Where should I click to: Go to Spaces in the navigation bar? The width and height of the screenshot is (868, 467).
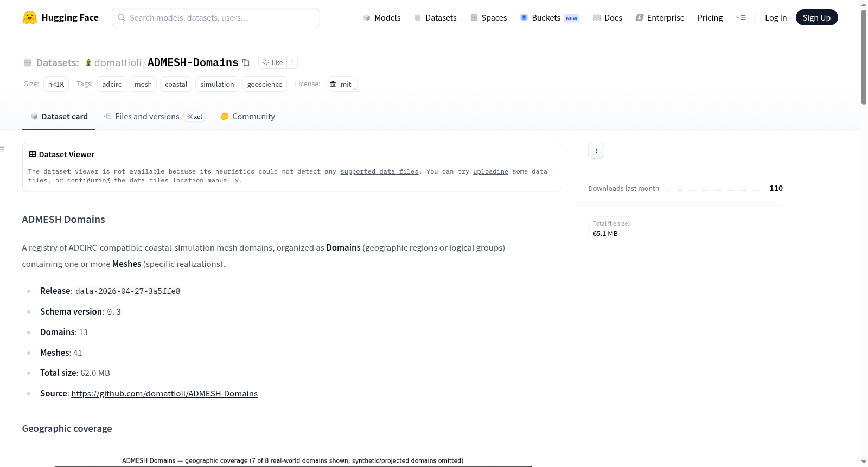(488, 17)
